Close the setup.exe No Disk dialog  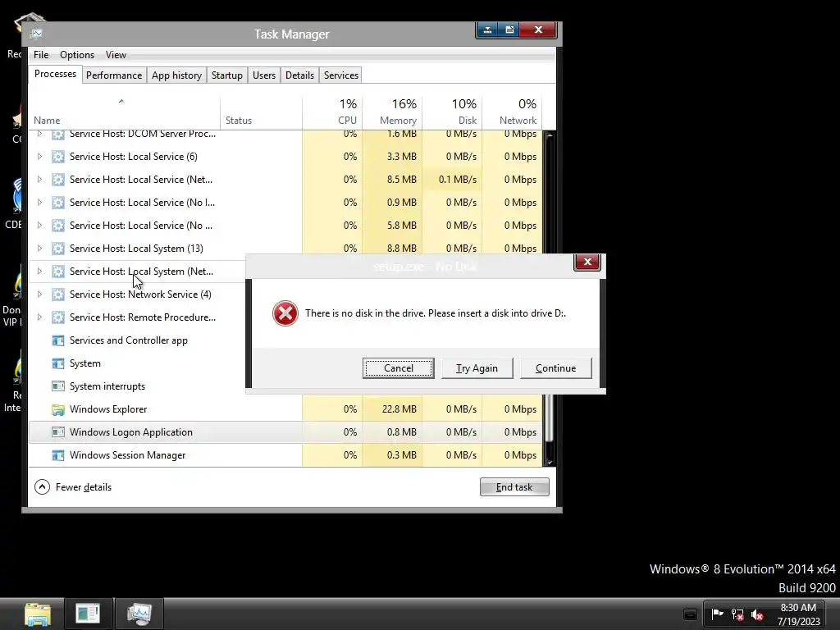[x=587, y=262]
